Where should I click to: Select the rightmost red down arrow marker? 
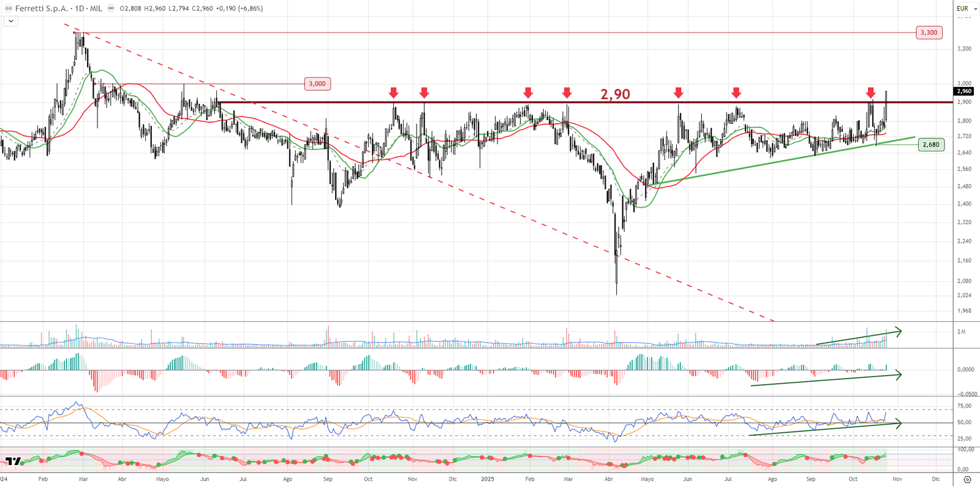(x=870, y=93)
